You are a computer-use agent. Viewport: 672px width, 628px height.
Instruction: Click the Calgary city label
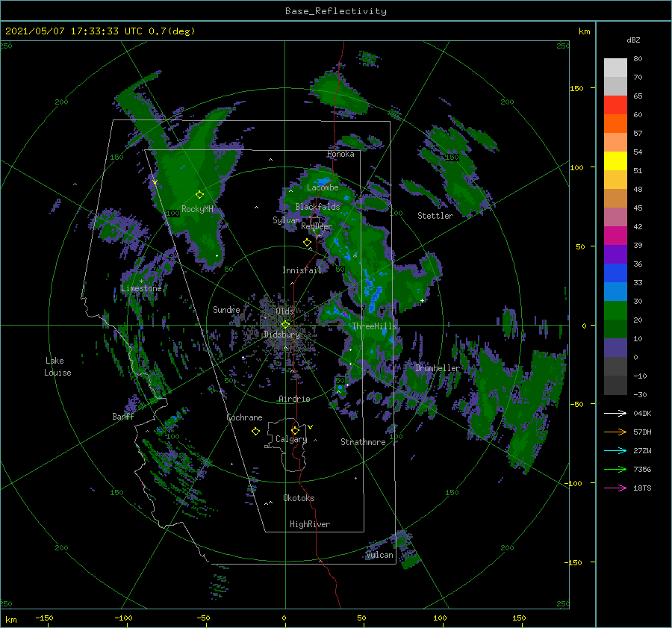click(291, 439)
